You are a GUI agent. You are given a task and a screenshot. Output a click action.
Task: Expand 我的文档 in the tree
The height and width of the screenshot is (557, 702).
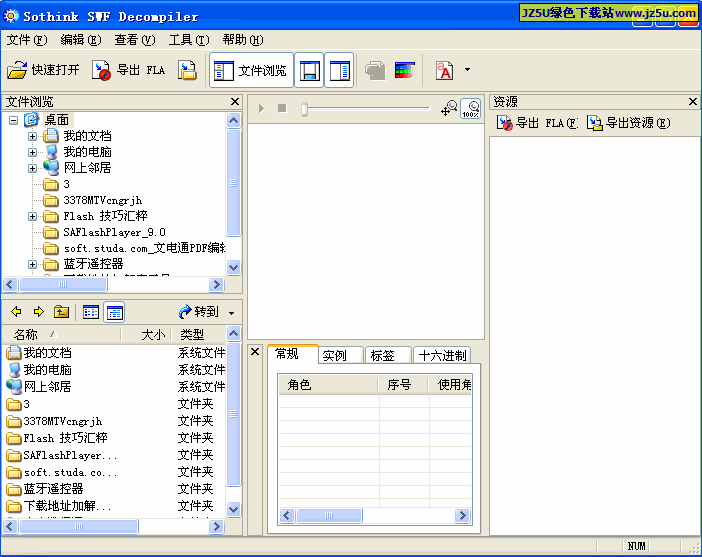pyautogui.click(x=32, y=136)
